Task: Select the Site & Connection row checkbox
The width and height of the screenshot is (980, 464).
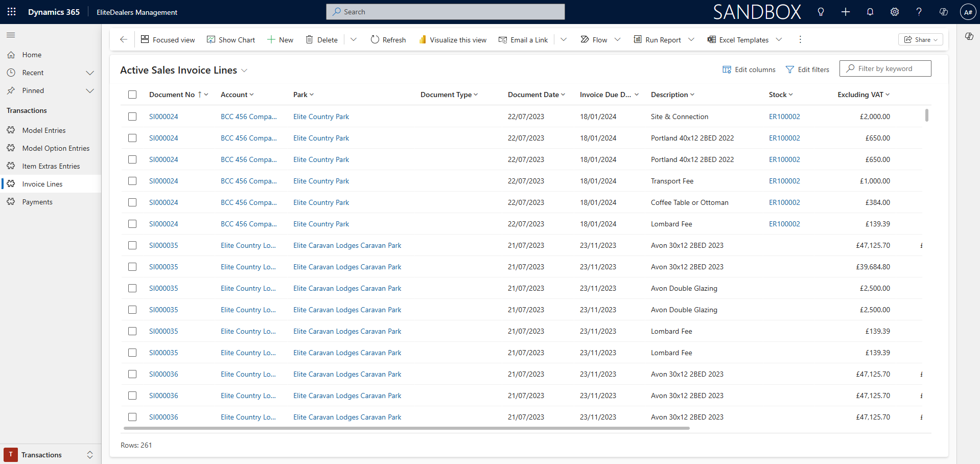Action: tap(132, 117)
